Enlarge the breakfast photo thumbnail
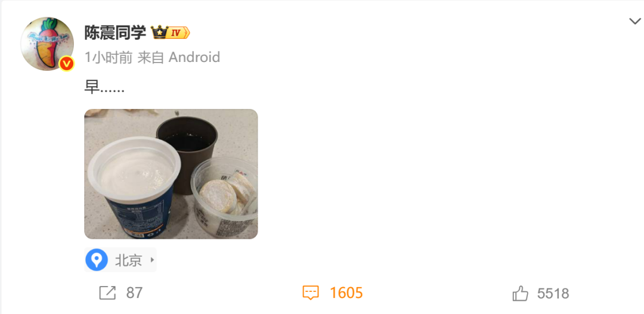The width and height of the screenshot is (644, 314). 171,174
